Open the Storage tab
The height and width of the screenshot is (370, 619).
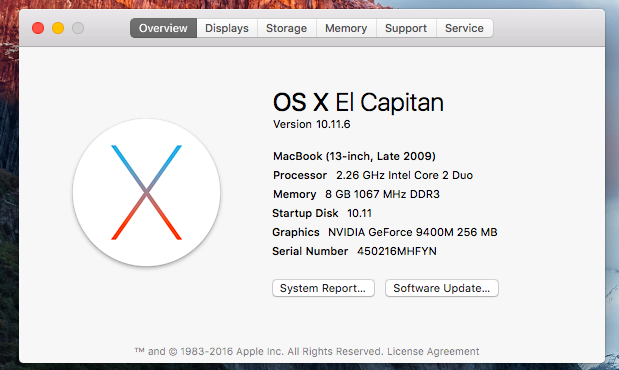287,28
